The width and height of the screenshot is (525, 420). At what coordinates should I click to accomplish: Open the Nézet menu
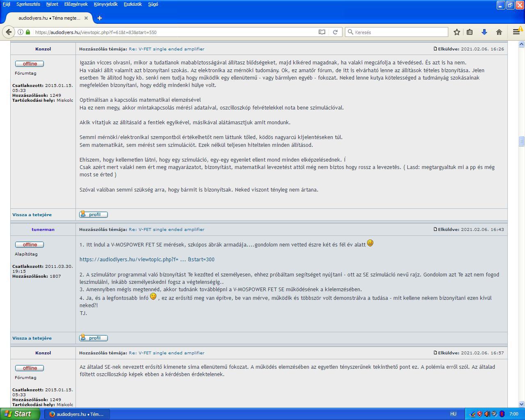52,4
